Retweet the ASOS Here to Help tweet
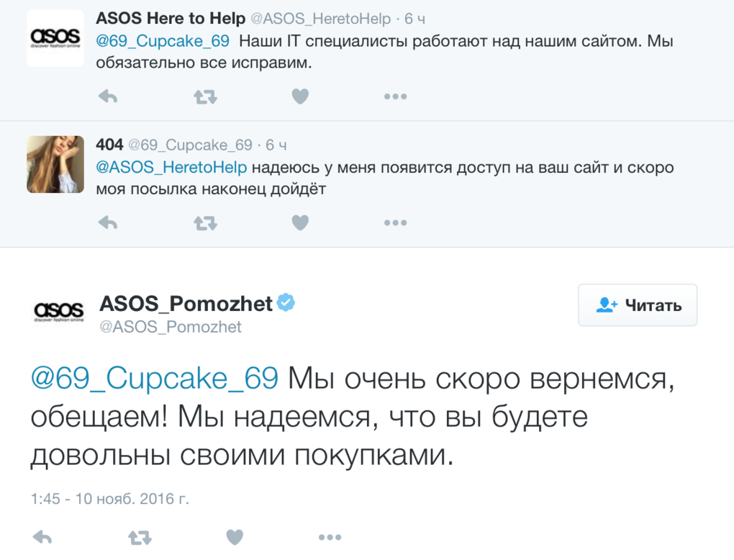734x560 pixels. (x=206, y=97)
